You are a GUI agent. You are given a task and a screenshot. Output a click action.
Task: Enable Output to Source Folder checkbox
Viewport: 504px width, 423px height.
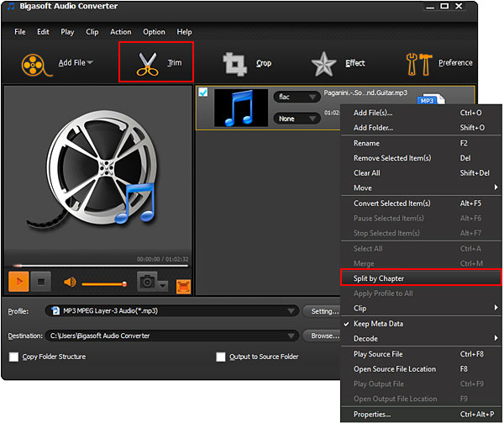pos(220,357)
